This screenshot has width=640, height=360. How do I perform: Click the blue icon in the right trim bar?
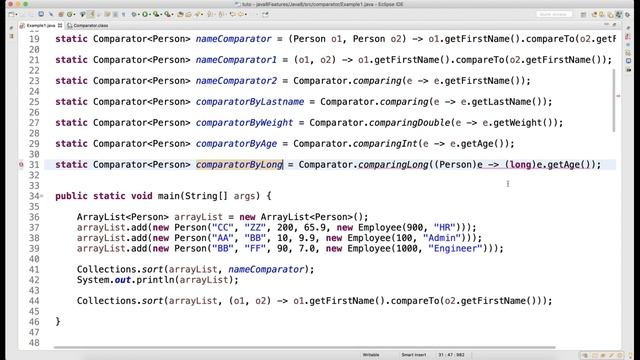pyautogui.click(x=629, y=61)
